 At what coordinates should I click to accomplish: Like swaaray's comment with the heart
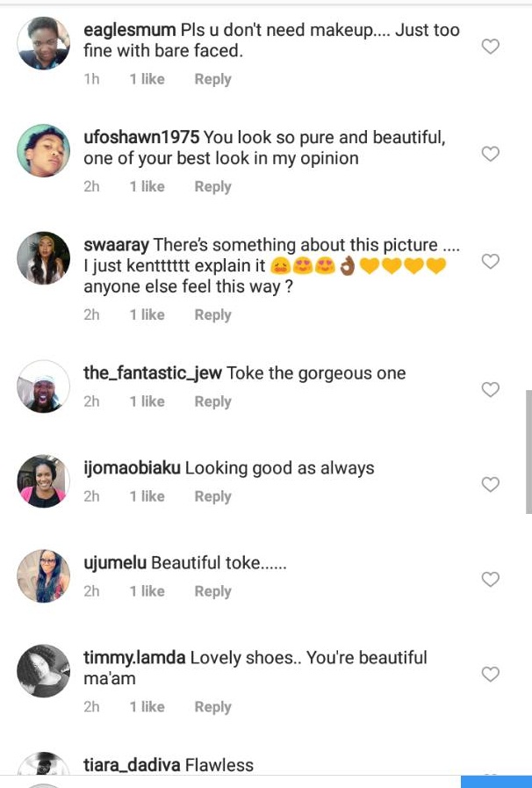click(x=491, y=262)
